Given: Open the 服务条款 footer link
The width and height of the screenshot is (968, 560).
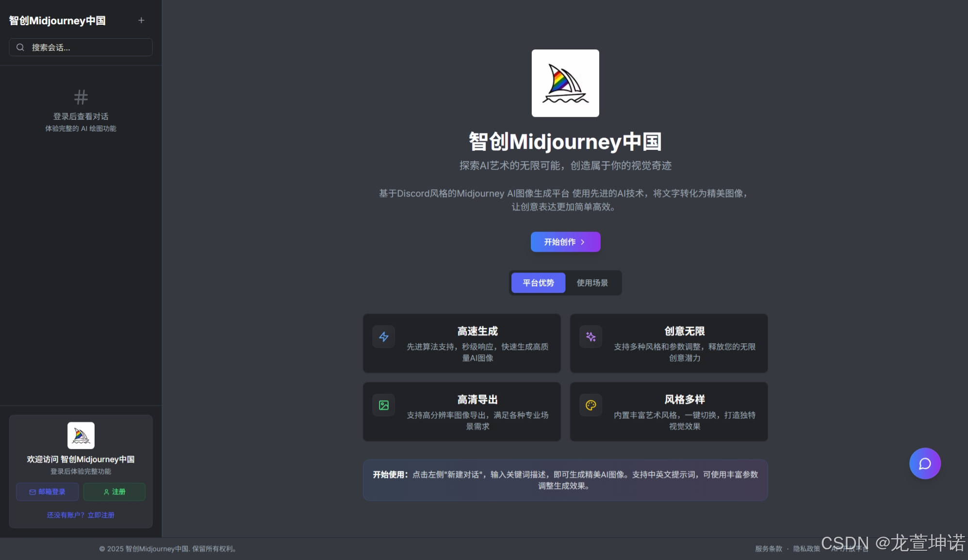Looking at the screenshot, I should 769,549.
